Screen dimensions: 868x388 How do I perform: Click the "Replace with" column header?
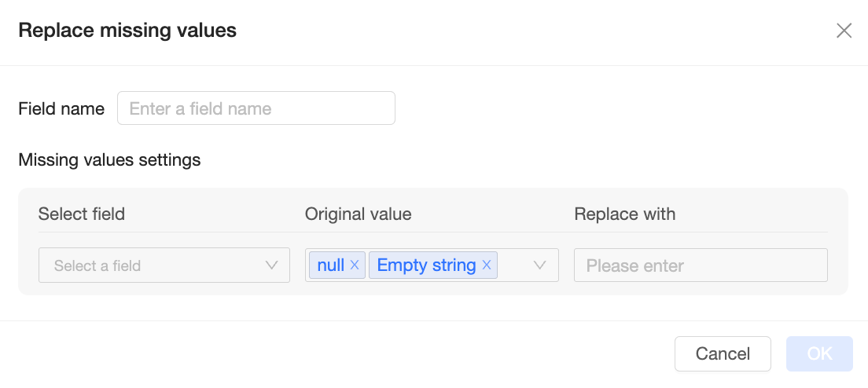tap(625, 214)
